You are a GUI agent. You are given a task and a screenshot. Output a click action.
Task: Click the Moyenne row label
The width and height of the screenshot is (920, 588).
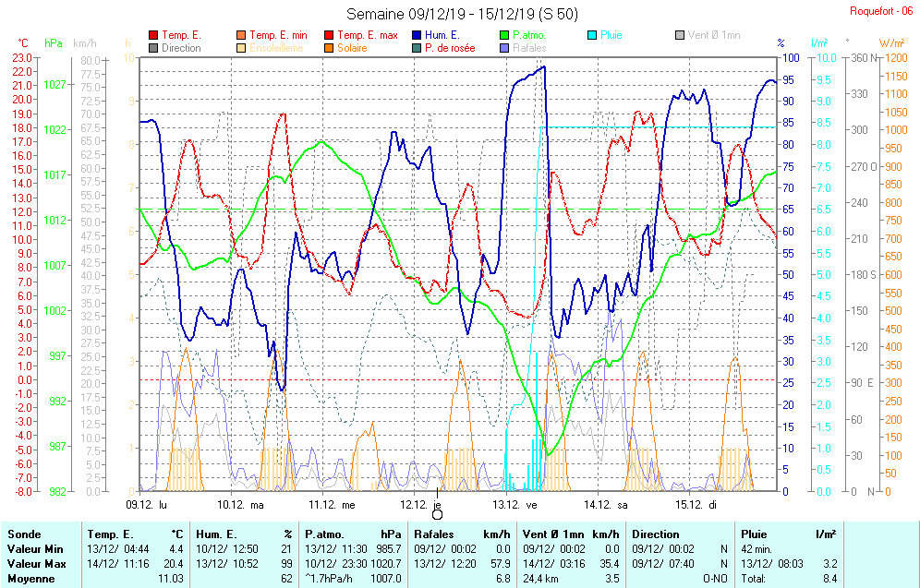31,579
